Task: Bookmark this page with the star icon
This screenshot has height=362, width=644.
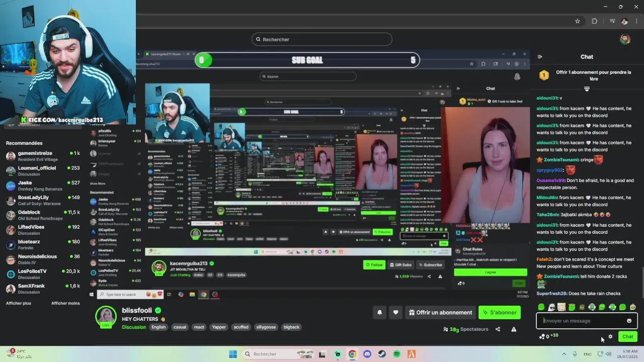Action: [578, 21]
